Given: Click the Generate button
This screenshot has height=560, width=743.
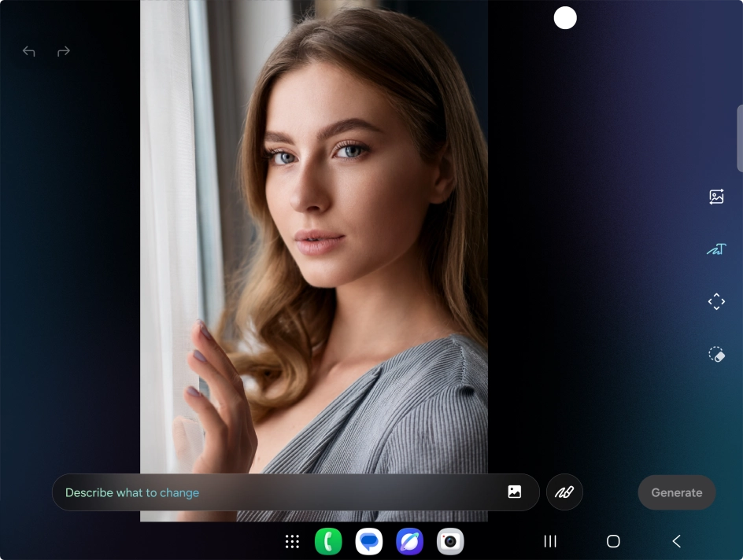Looking at the screenshot, I should coord(677,492).
